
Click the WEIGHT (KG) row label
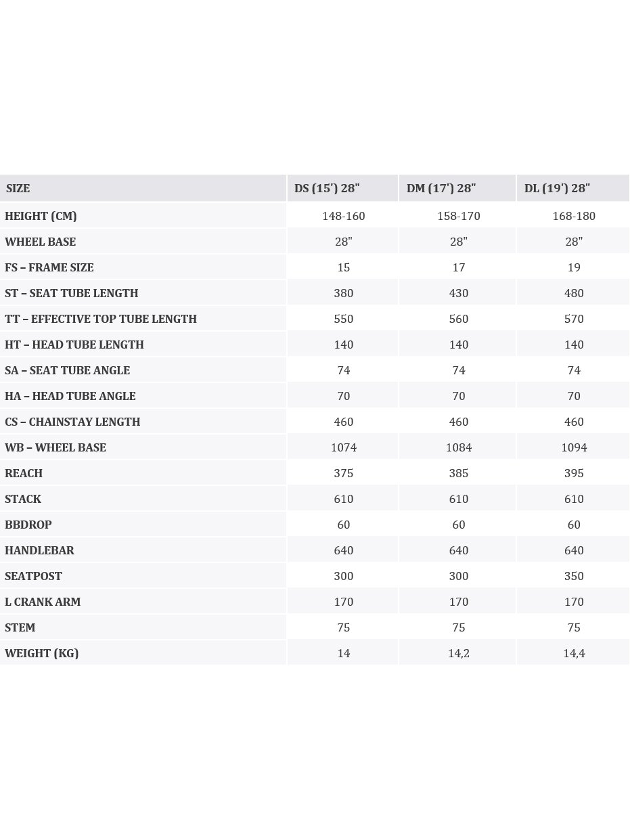42,653
